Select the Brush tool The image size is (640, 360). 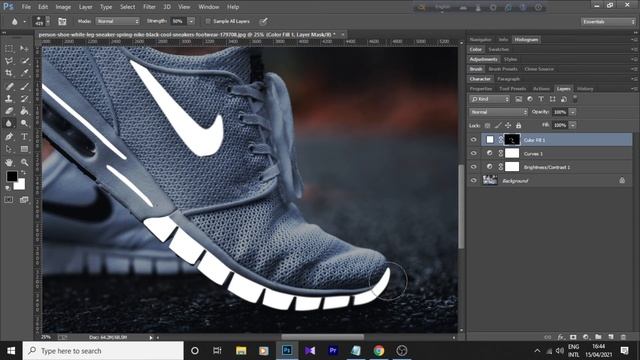coord(24,87)
